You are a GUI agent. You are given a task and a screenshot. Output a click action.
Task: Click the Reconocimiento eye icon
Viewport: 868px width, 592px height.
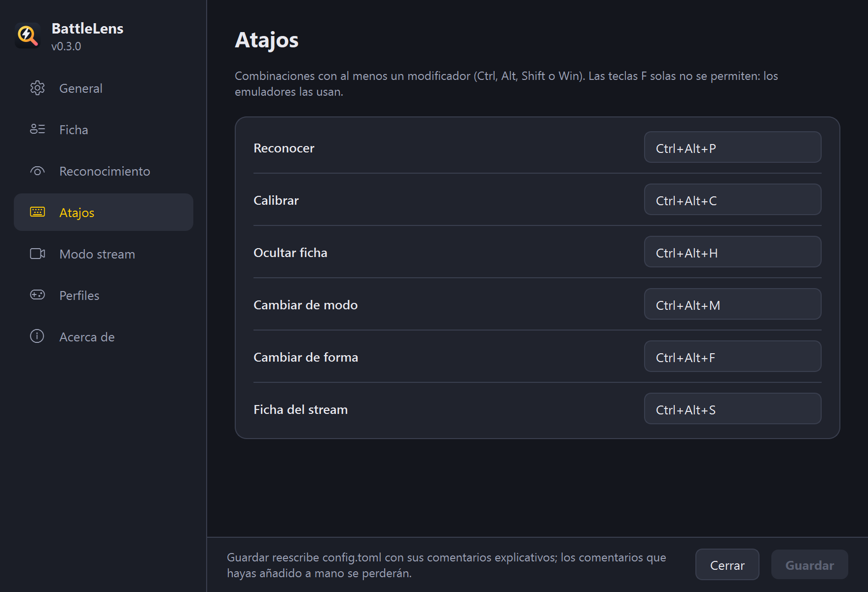37,171
